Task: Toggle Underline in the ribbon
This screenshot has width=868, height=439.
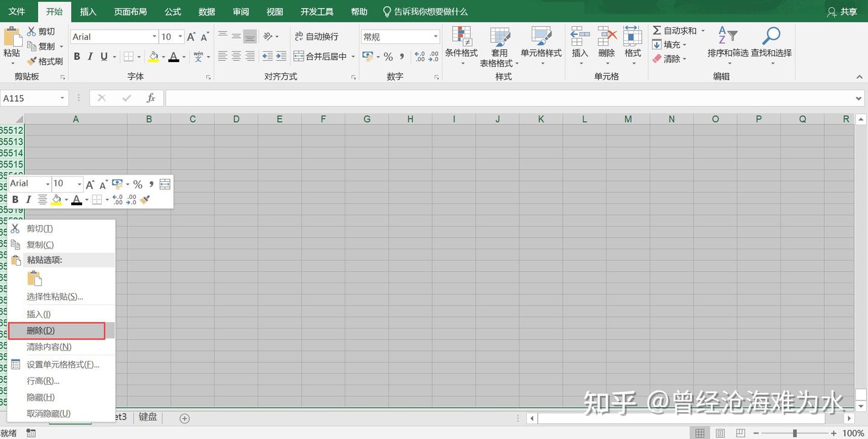Action: 104,57
